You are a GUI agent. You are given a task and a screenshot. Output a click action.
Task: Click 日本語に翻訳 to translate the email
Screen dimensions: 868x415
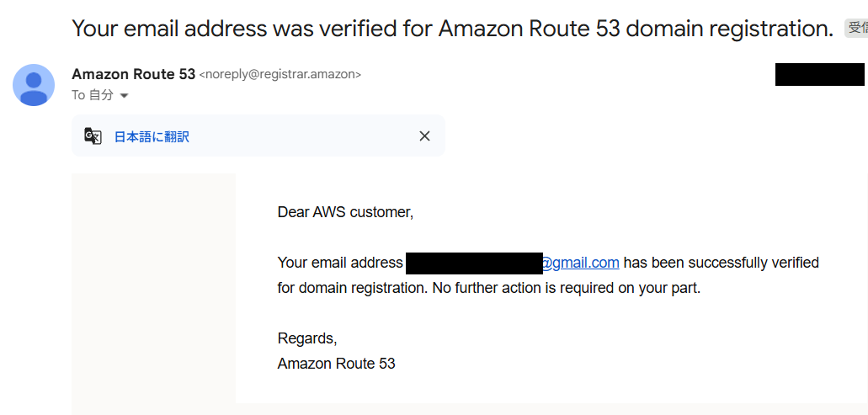[152, 136]
